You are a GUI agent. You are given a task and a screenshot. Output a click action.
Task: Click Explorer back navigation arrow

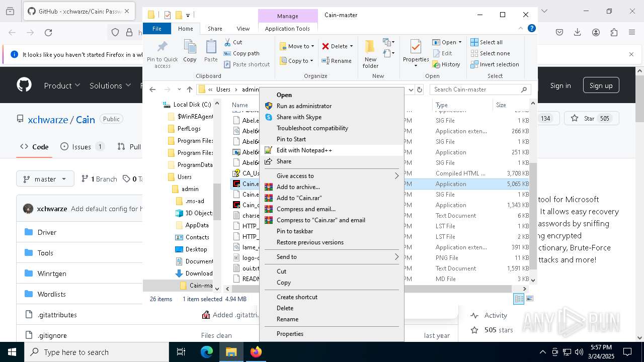(153, 89)
